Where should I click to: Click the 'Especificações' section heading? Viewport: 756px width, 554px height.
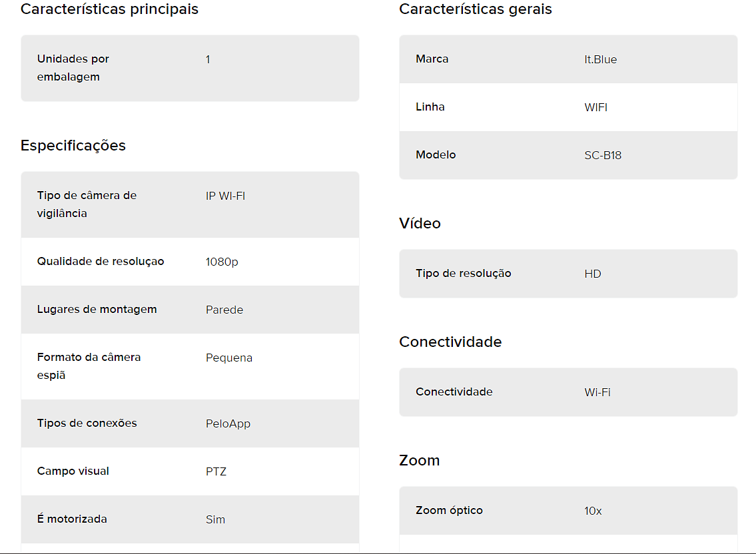tap(73, 146)
